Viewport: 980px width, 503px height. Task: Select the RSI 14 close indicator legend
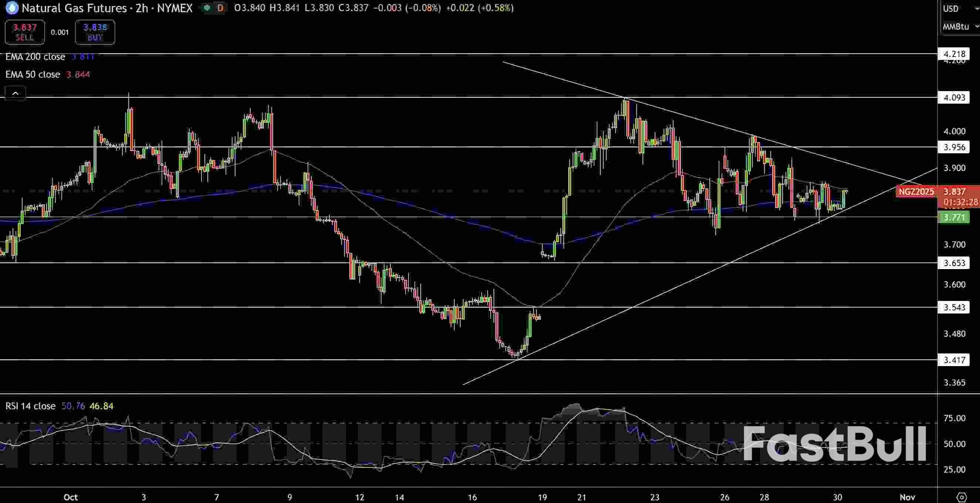click(30, 406)
